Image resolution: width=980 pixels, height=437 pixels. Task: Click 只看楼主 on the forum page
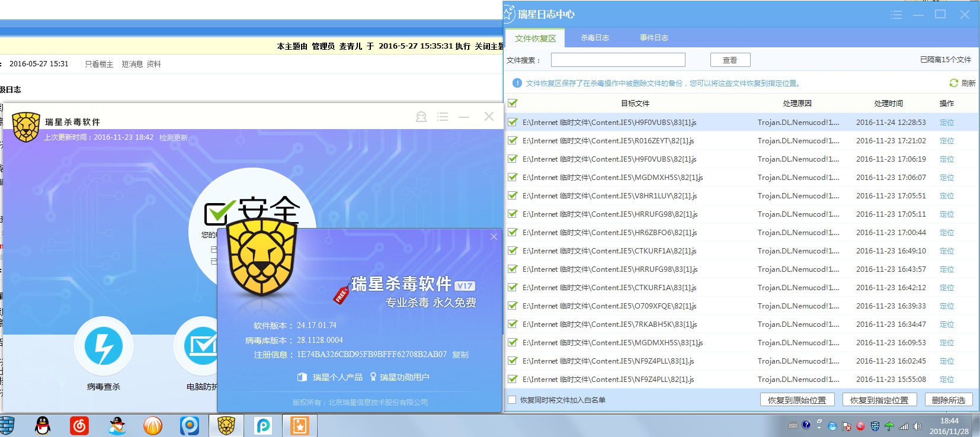99,64
